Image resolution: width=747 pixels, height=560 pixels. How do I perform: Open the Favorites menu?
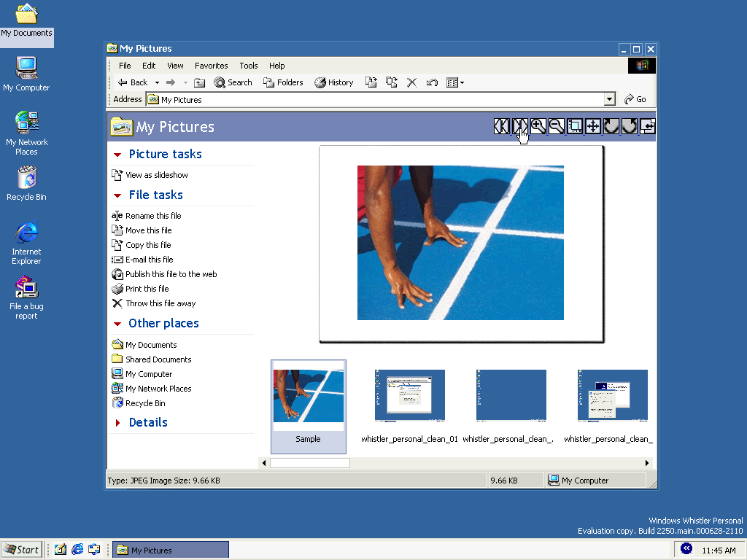pyautogui.click(x=211, y=66)
